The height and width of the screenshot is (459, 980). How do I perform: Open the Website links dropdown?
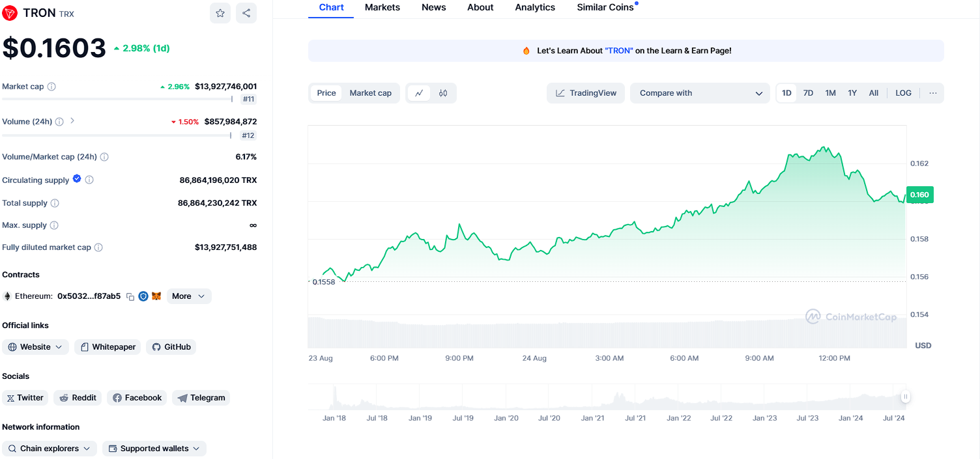35,347
